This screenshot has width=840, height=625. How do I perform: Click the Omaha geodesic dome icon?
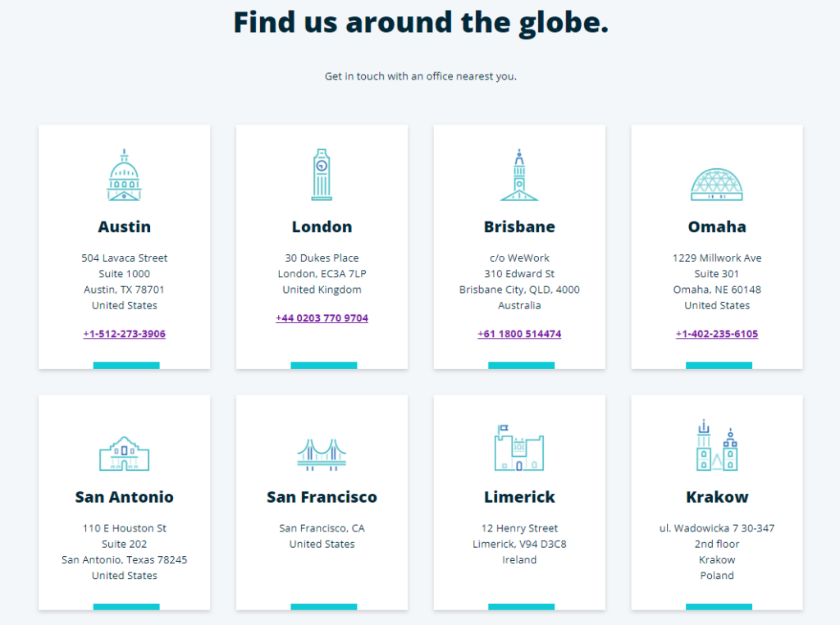[717, 185]
